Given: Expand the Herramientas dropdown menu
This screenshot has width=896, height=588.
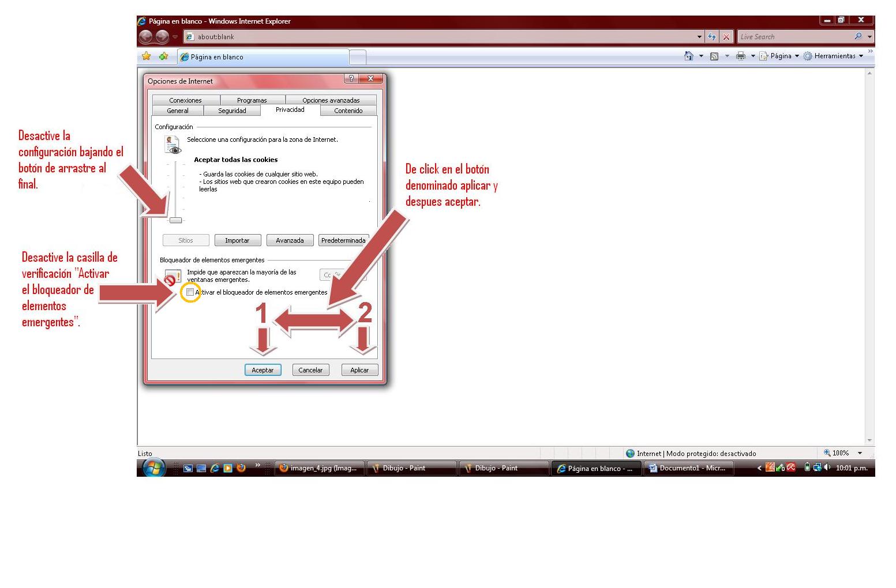Looking at the screenshot, I should (835, 56).
